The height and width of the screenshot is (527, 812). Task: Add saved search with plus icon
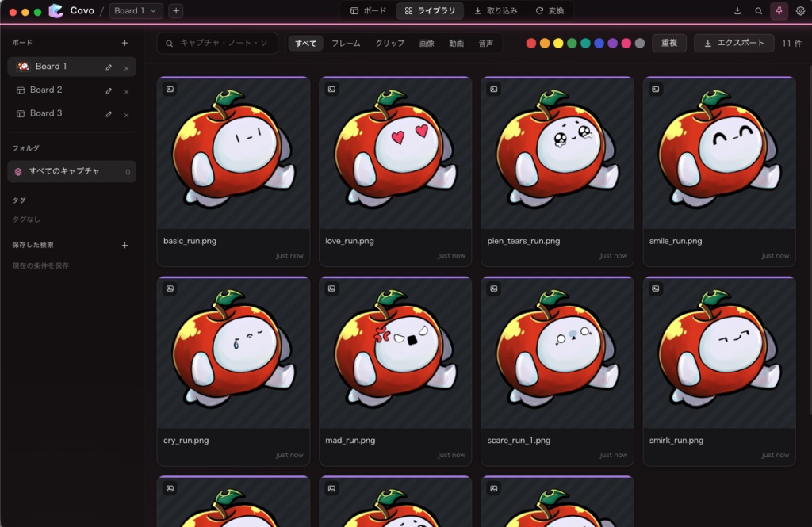124,246
